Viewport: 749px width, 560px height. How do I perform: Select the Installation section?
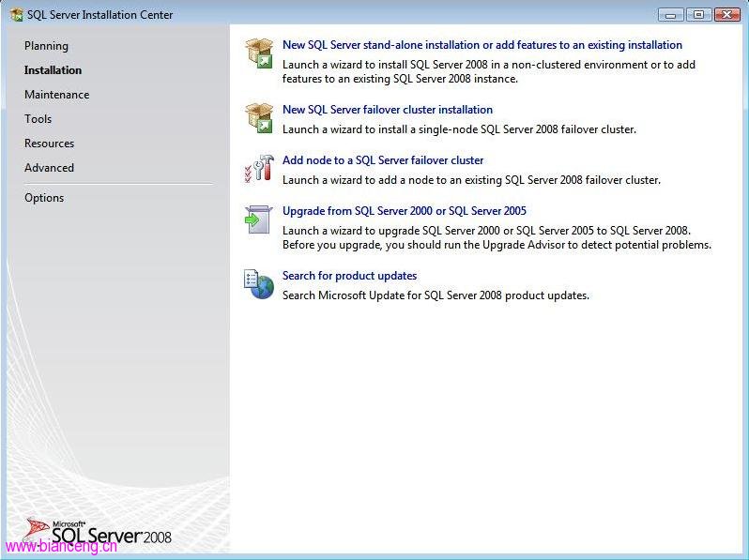tap(53, 70)
